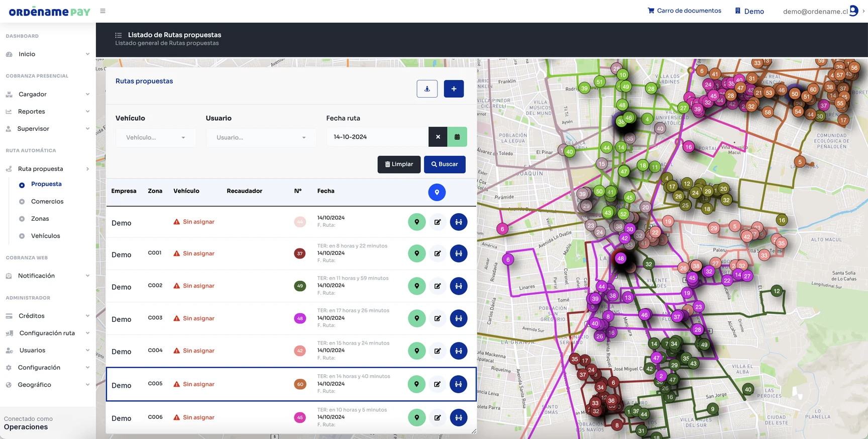Click the download routes button
Image resolution: width=868 pixels, height=439 pixels.
(x=427, y=89)
